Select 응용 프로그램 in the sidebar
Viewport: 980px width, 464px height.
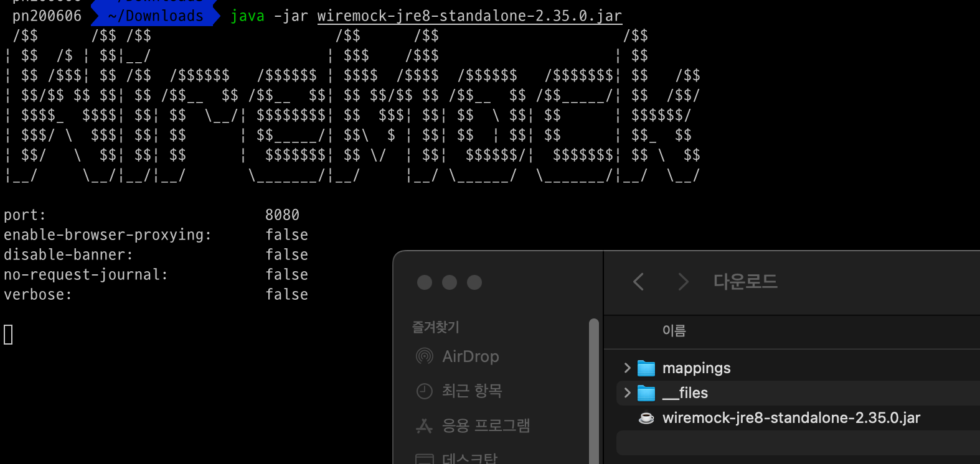[486, 426]
